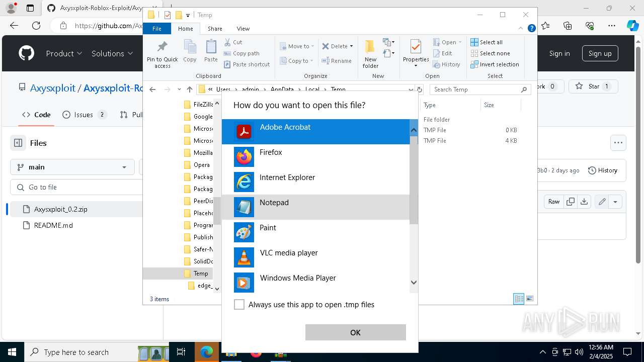Create a New folder from the ribbon
This screenshot has width=644, height=362.
(x=370, y=54)
